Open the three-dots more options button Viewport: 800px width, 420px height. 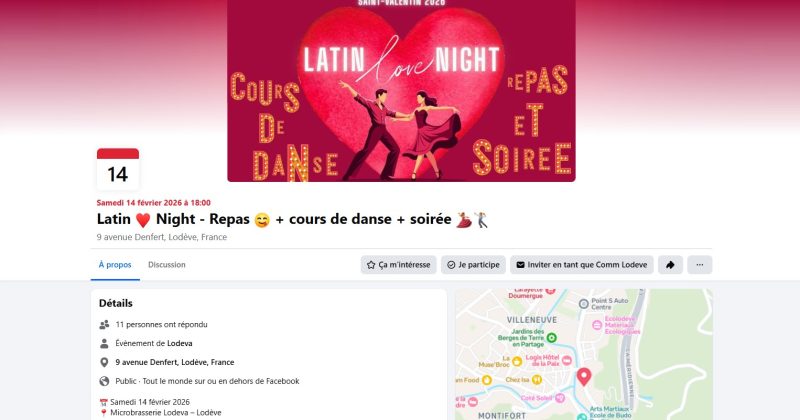coord(699,265)
